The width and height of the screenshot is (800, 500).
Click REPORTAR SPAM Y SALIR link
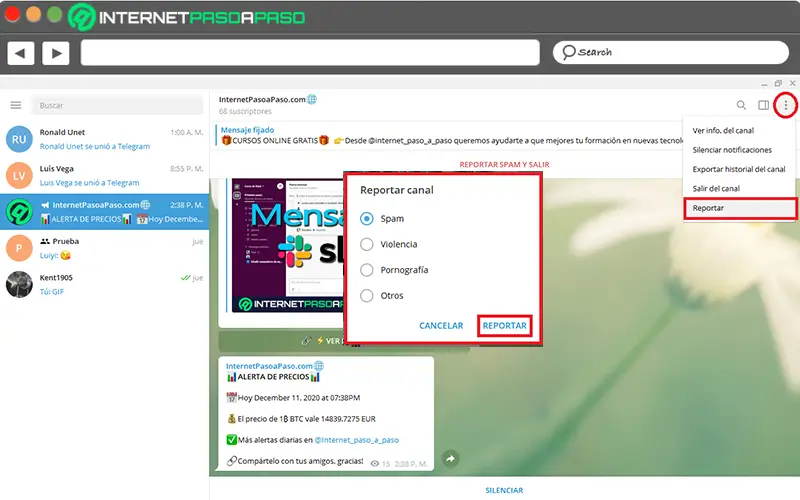tap(504, 164)
